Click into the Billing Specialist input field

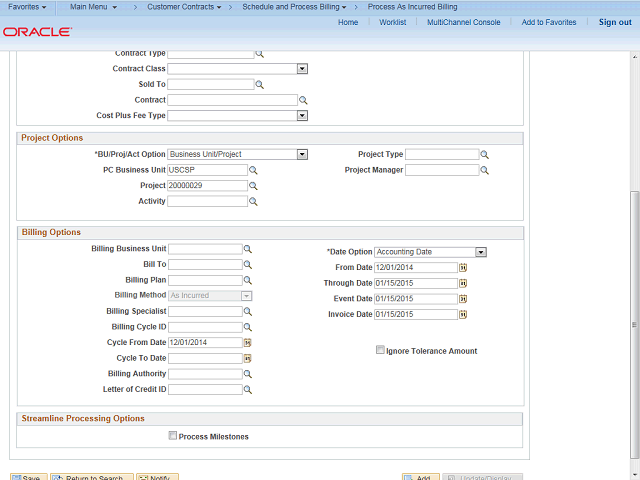(x=205, y=311)
